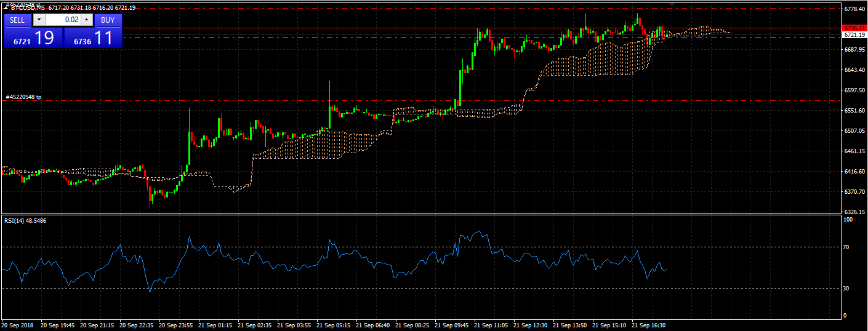
Task: Click the chart shift triangle marker at the top
Action: (x=672, y=4)
